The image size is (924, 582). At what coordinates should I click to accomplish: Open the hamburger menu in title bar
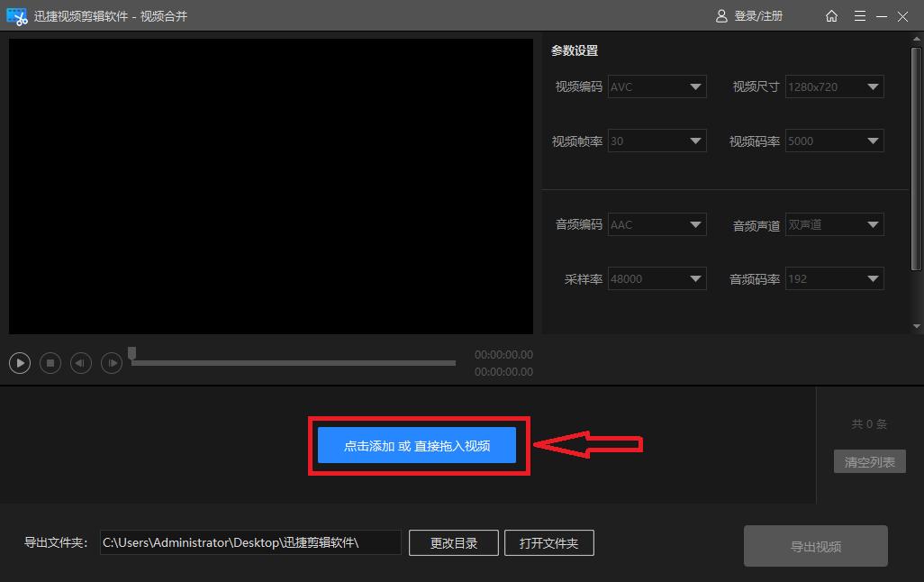click(x=860, y=15)
